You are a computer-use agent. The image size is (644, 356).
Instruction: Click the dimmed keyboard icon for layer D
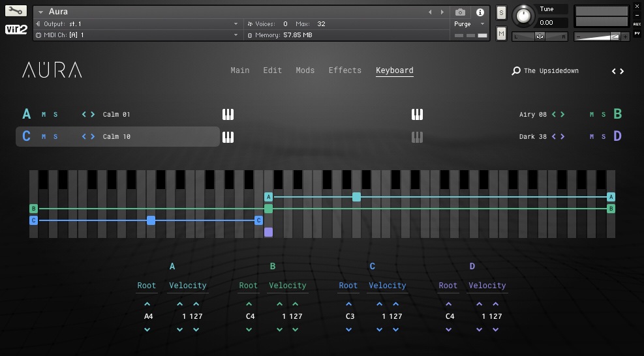tap(417, 137)
